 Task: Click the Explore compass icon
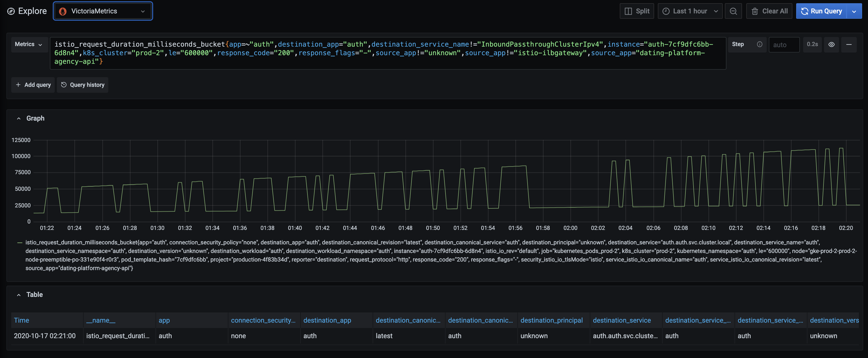point(11,11)
